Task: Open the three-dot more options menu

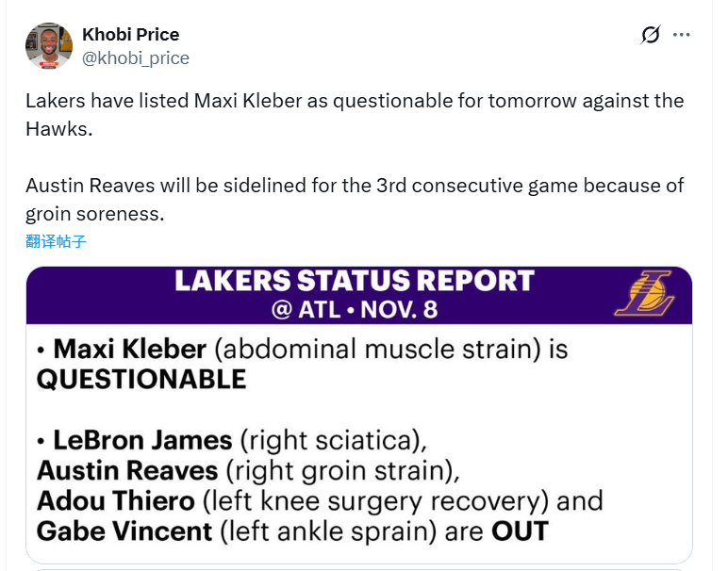Action: tap(681, 36)
